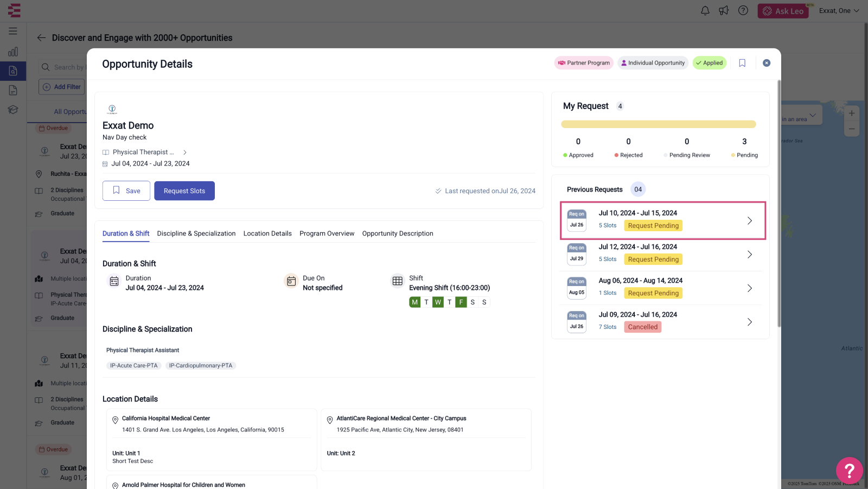Image resolution: width=868 pixels, height=489 pixels.
Task: Toggle Sunday in shift days
Action: tap(484, 302)
